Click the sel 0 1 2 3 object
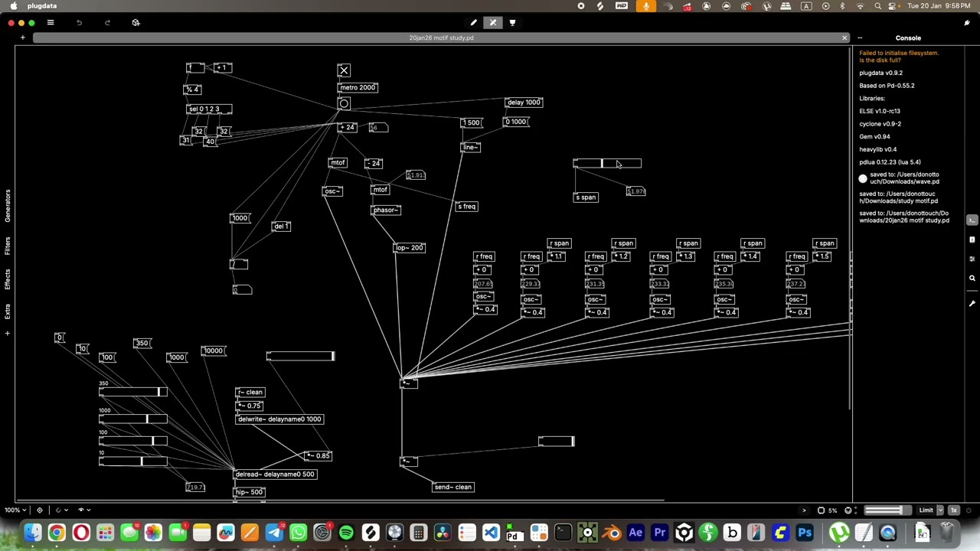The image size is (980, 551). (209, 109)
